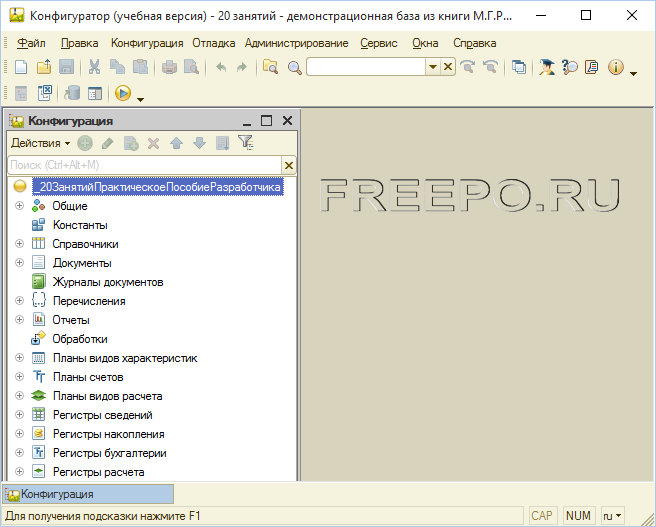Select the Константы tree item

pyautogui.click(x=80, y=225)
